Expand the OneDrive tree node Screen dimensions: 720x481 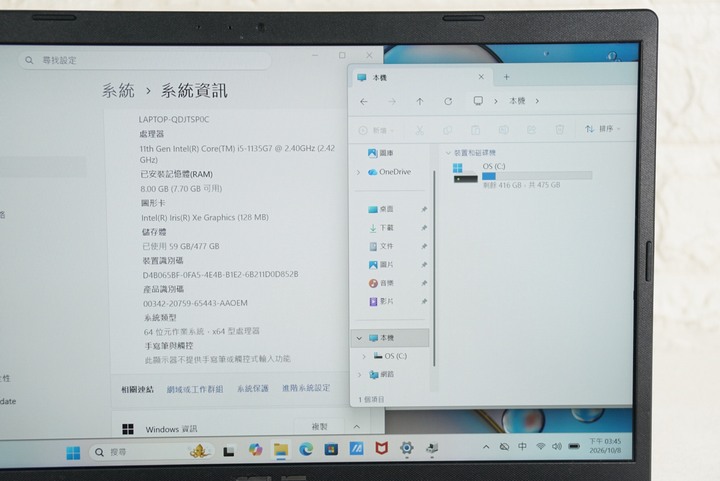(x=358, y=172)
